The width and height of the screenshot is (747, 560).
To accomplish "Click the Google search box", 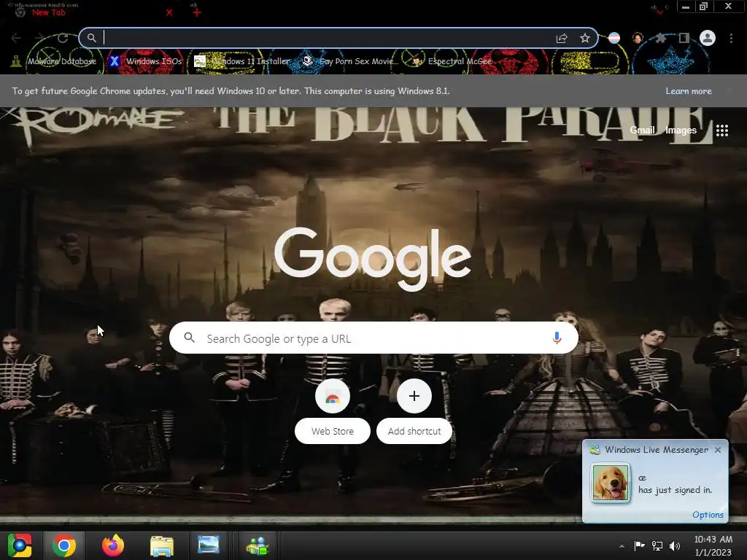I will click(374, 338).
